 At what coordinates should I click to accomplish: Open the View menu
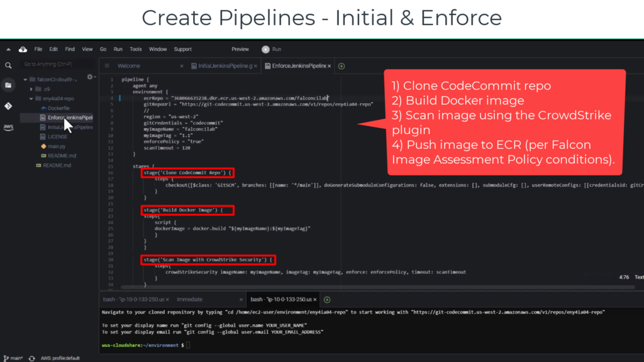click(87, 49)
